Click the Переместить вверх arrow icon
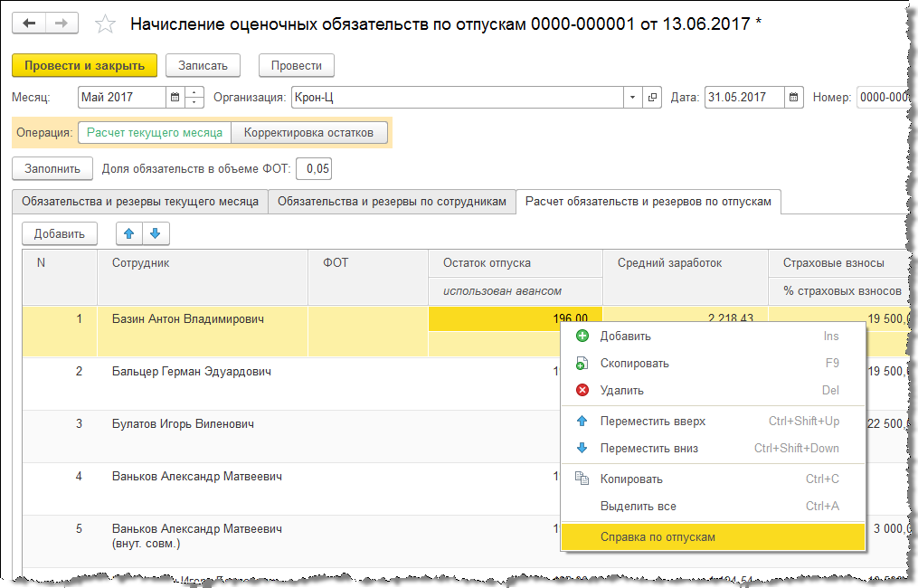 click(x=582, y=421)
